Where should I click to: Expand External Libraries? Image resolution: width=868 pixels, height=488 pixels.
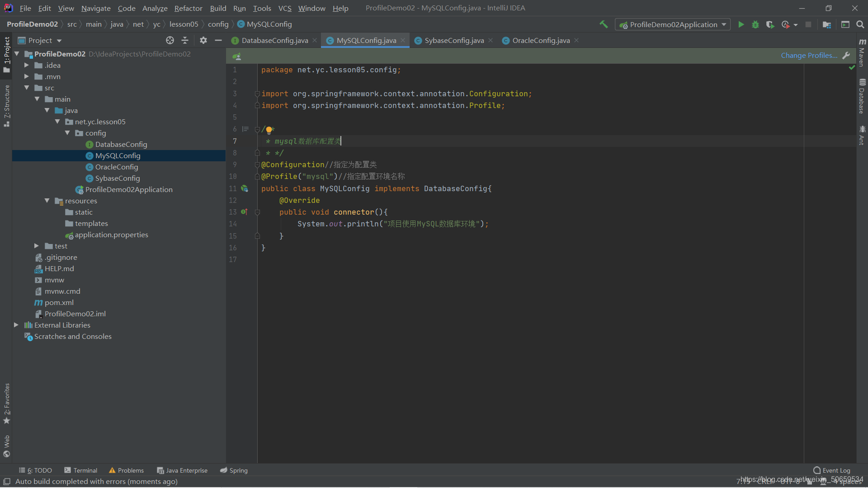click(x=16, y=325)
